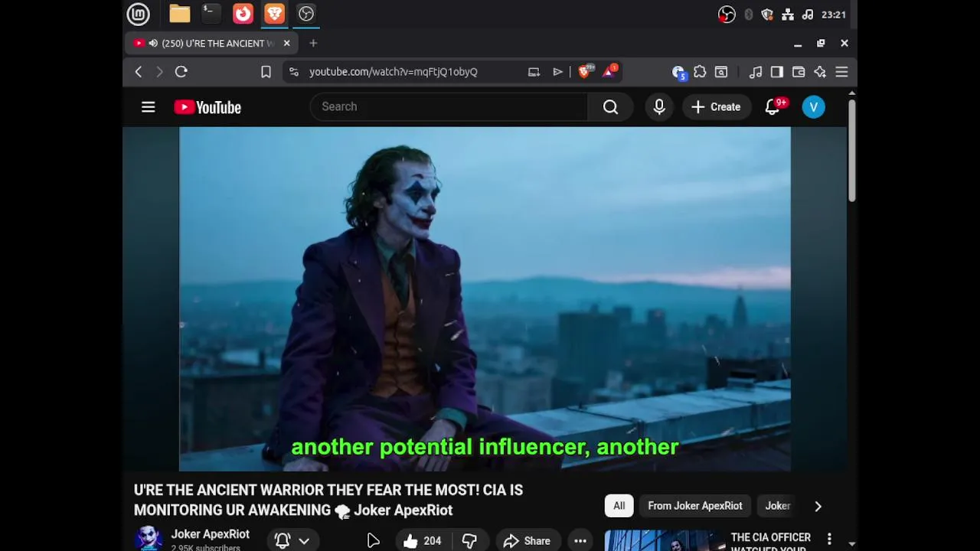The width and height of the screenshot is (980, 551).
Task: Bookmark this page
Action: point(266,72)
